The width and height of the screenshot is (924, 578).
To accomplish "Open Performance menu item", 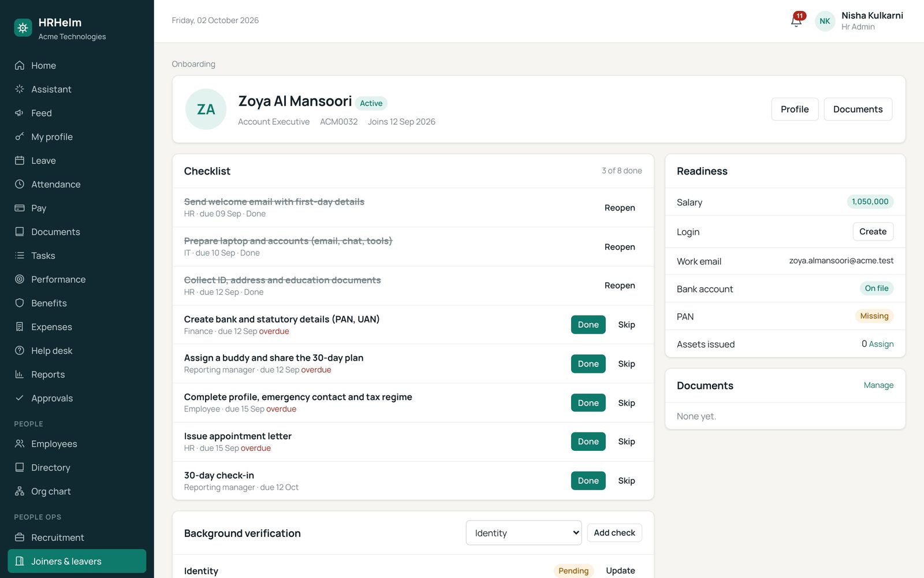I will click(77, 279).
